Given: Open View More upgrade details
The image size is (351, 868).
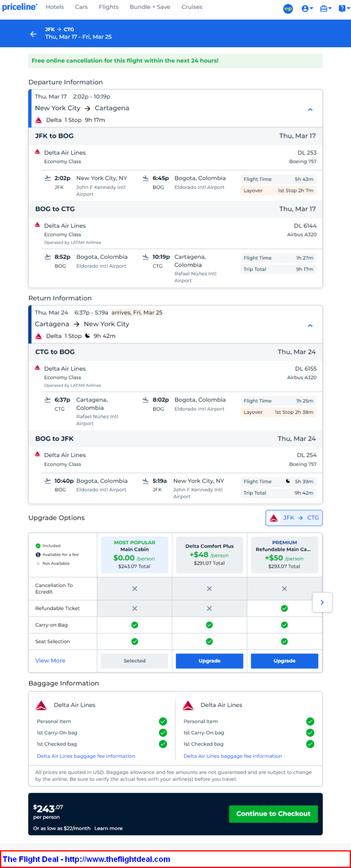Looking at the screenshot, I should tap(50, 660).
